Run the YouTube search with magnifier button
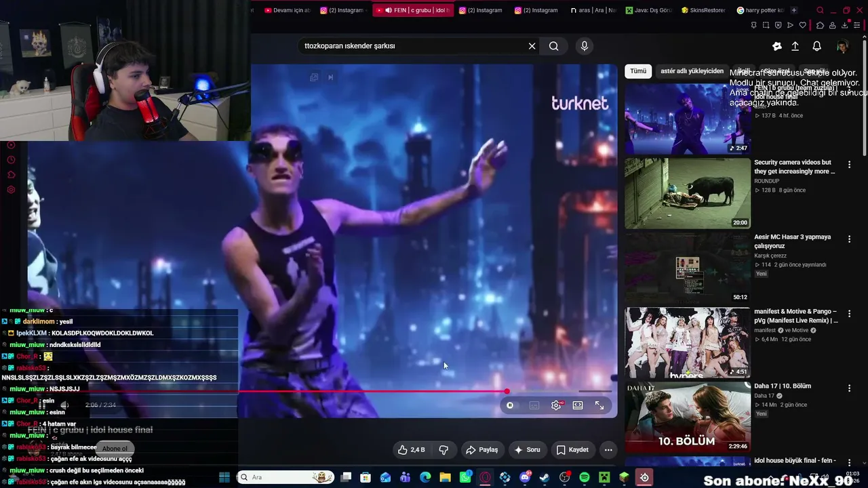This screenshot has width=868, height=488. (554, 46)
